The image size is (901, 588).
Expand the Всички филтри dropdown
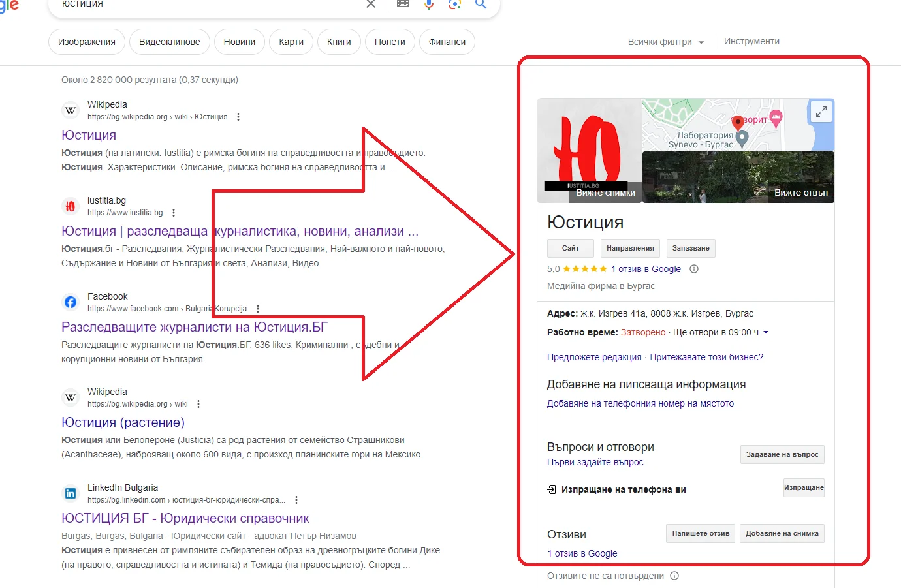tap(665, 42)
